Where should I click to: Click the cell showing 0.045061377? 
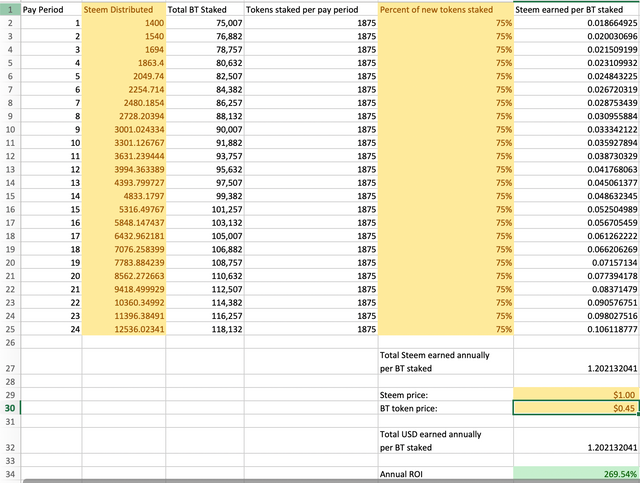(x=576, y=183)
